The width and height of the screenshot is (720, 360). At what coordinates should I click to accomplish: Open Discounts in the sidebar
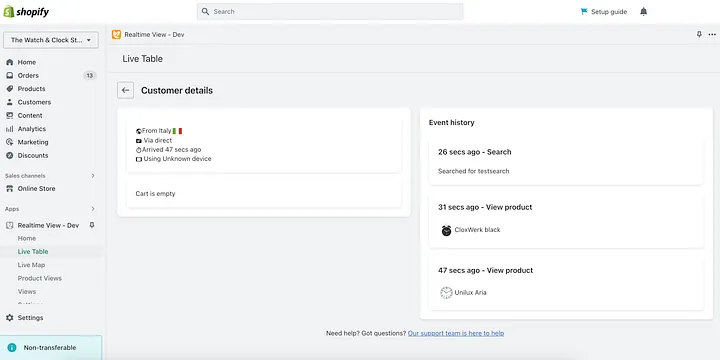tap(33, 155)
